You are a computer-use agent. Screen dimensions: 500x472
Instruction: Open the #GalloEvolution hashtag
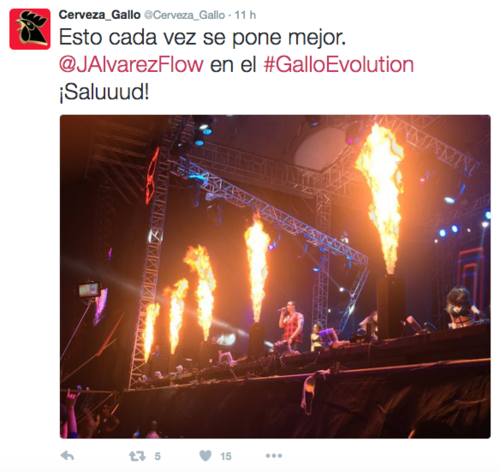tap(339, 65)
